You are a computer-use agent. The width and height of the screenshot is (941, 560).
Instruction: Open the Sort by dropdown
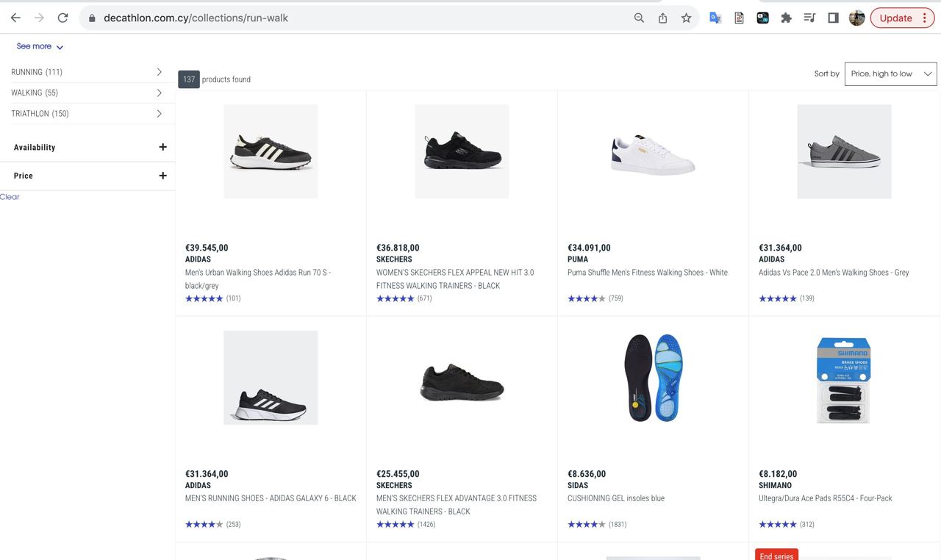coord(890,73)
